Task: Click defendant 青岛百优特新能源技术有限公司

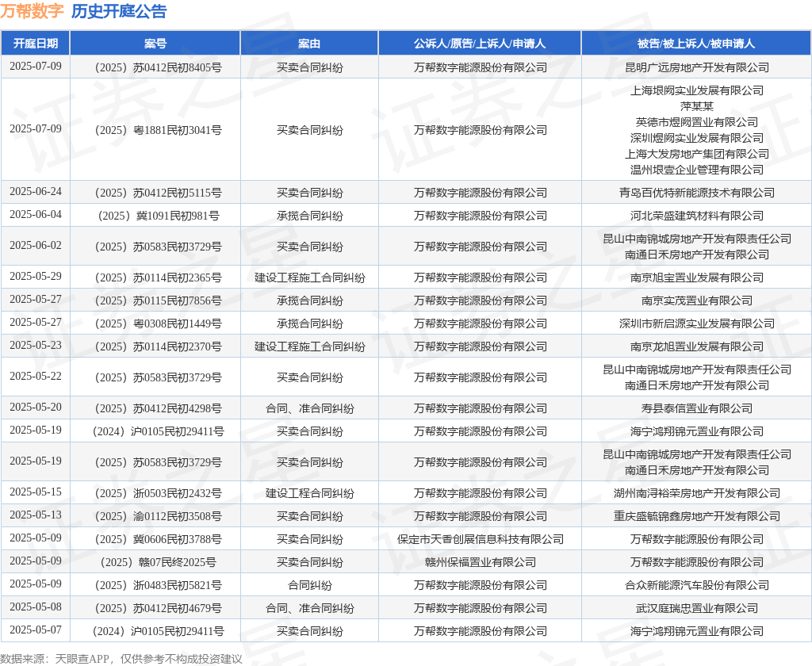Action: coord(696,193)
